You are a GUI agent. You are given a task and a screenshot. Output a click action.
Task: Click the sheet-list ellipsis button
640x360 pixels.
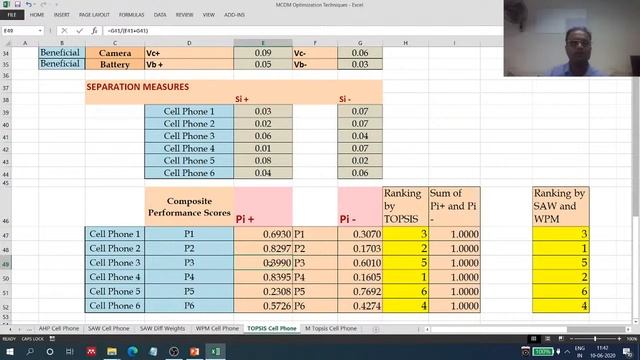coord(29,329)
